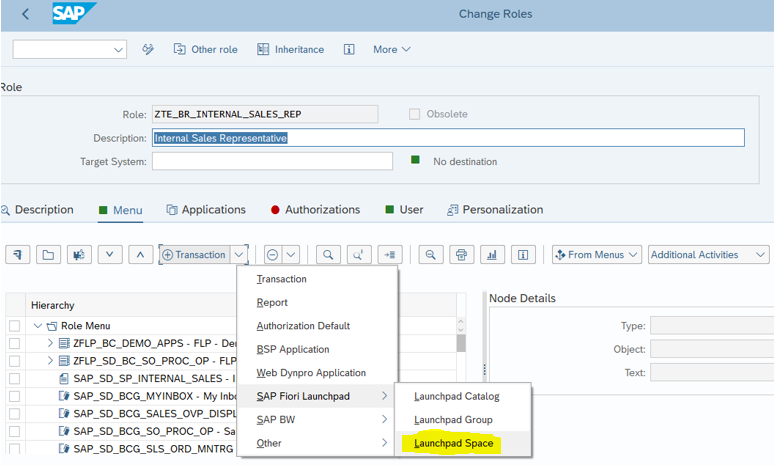Select Launchpad Group
Viewport: 774px width, 466px height.
(x=453, y=420)
